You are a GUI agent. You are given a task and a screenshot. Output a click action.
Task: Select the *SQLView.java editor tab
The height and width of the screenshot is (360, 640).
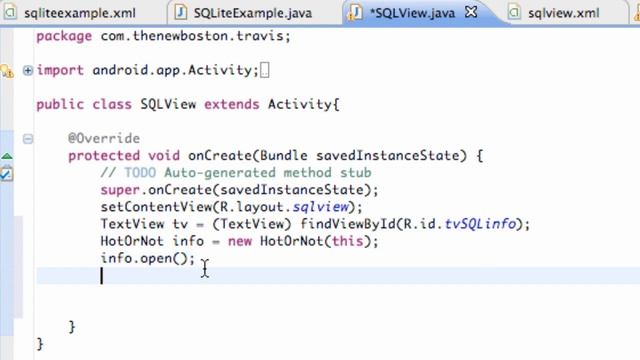pyautogui.click(x=412, y=13)
